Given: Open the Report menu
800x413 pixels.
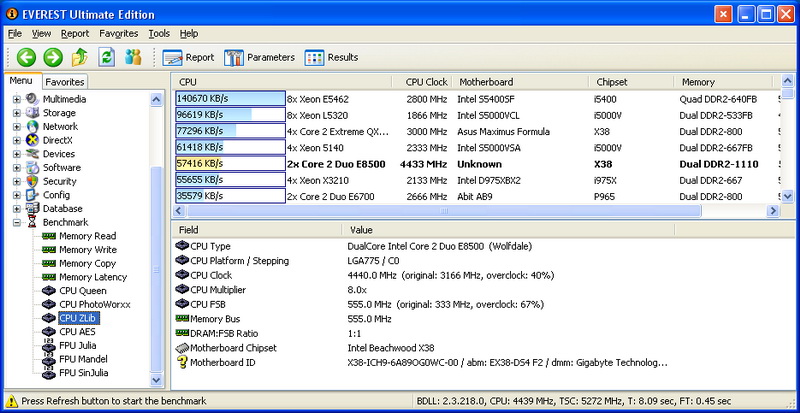Looking at the screenshot, I should [x=75, y=34].
